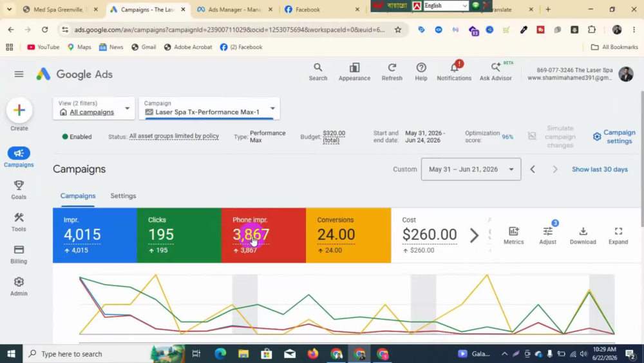Go back in browser
Viewport: 644px width, 363px height.
11,30
